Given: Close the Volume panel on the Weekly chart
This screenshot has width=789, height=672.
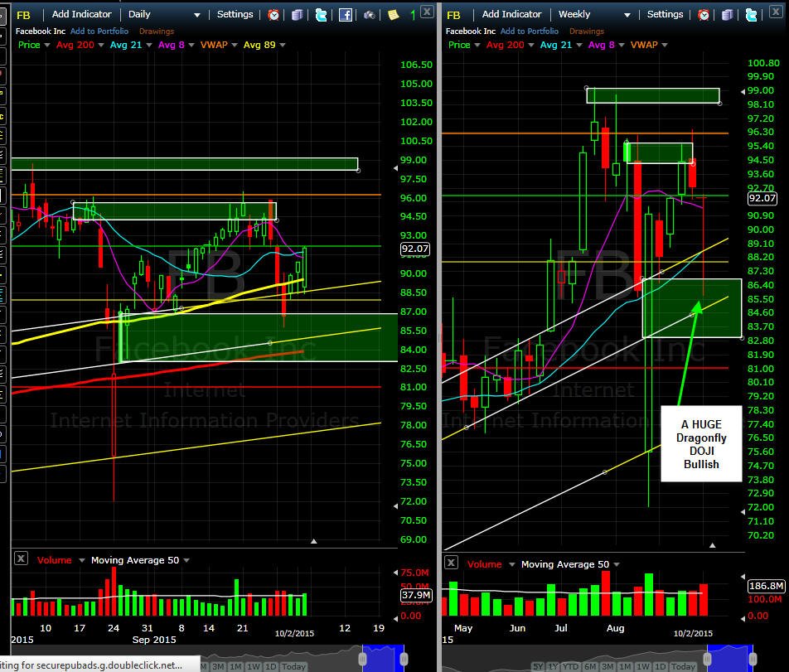Looking at the screenshot, I should [x=451, y=563].
